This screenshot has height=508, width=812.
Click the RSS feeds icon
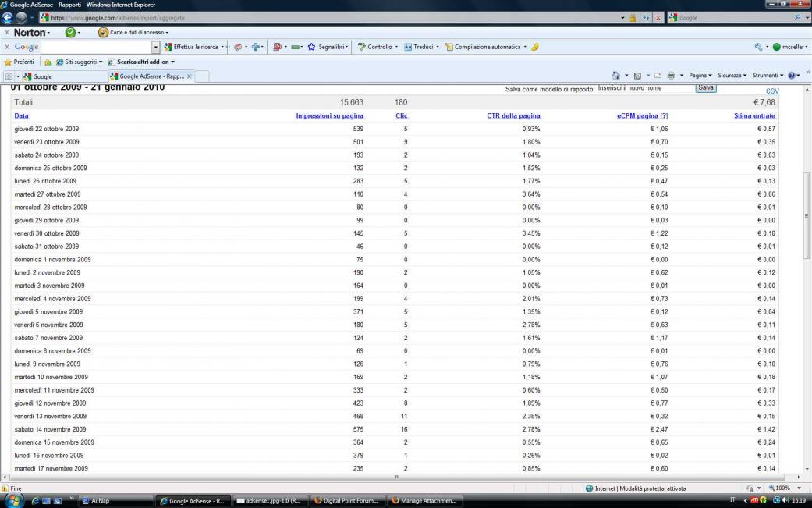(x=638, y=76)
